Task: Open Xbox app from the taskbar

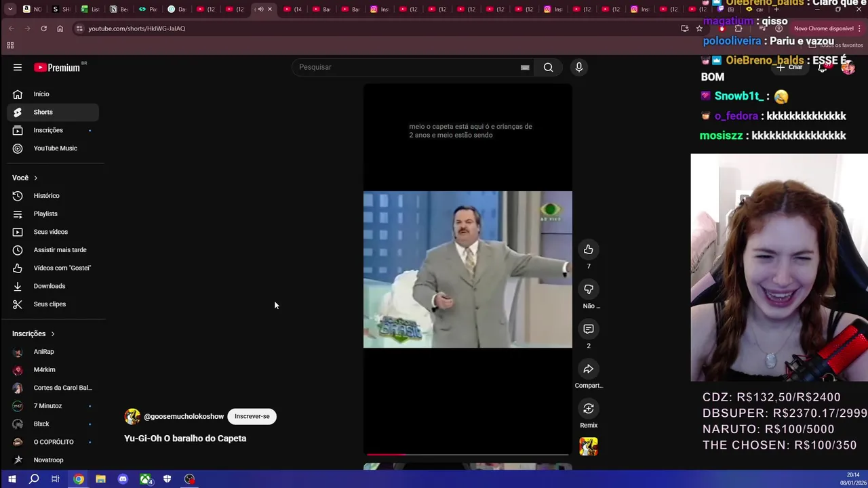Action: 145,479
